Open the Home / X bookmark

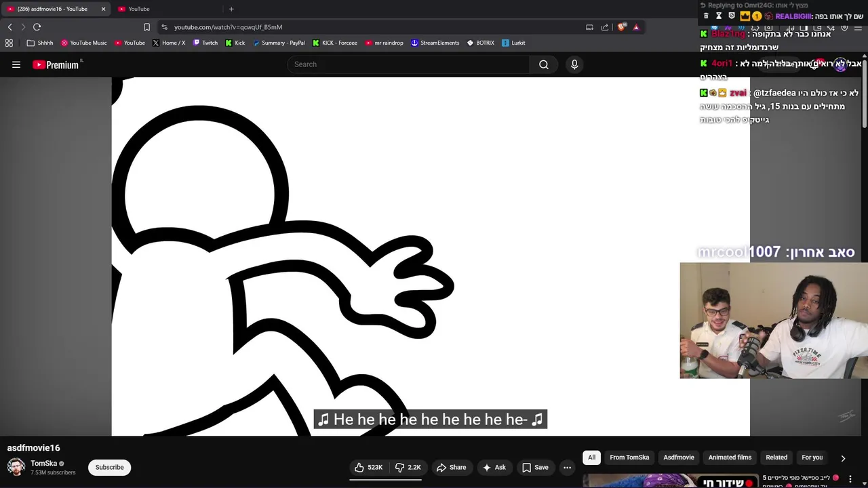click(x=169, y=43)
